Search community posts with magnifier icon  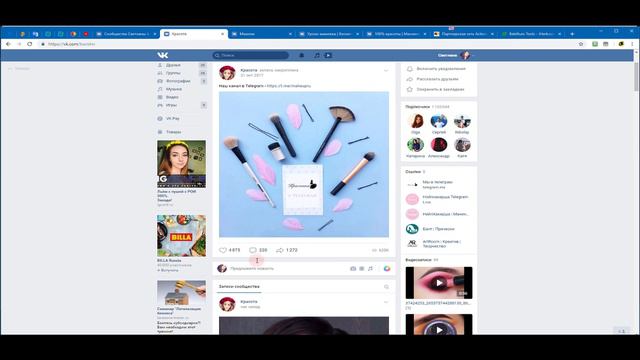pos(387,287)
